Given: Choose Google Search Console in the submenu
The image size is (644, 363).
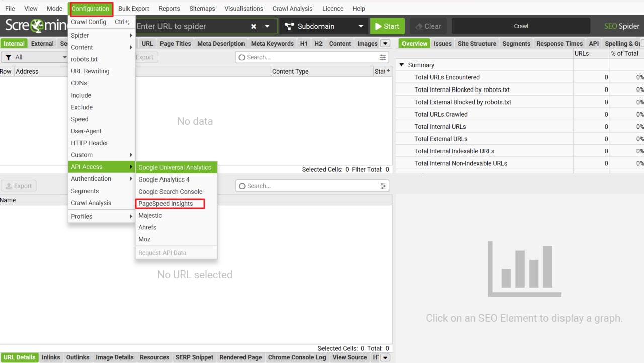Looking at the screenshot, I should 170,192.
